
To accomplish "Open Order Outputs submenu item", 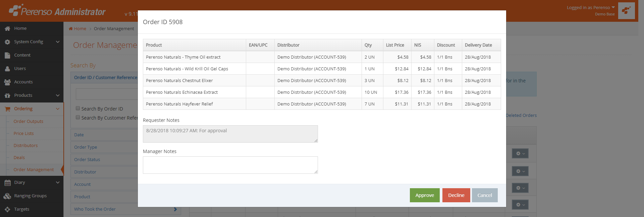I will click(29, 122).
